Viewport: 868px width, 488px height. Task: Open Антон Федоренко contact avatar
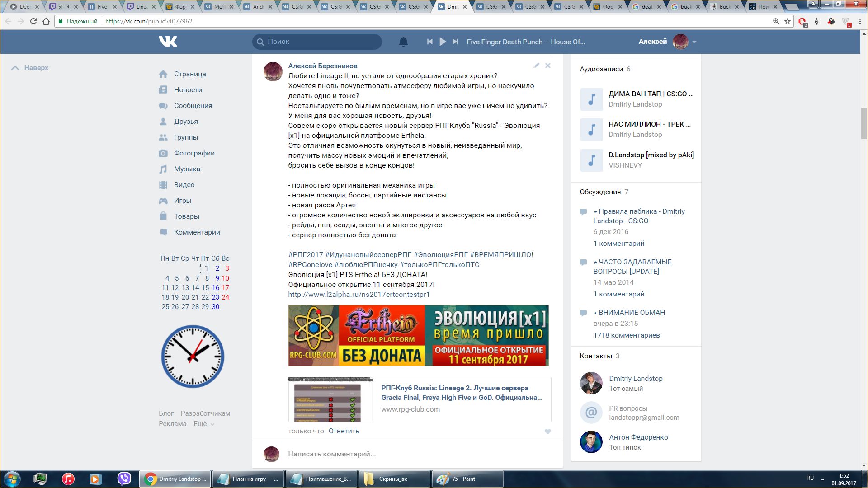(591, 442)
